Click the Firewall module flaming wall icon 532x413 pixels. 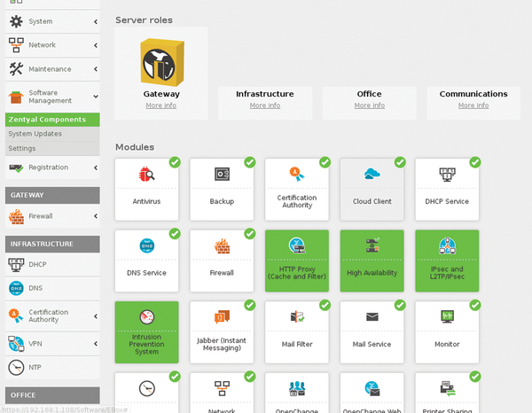tap(222, 245)
